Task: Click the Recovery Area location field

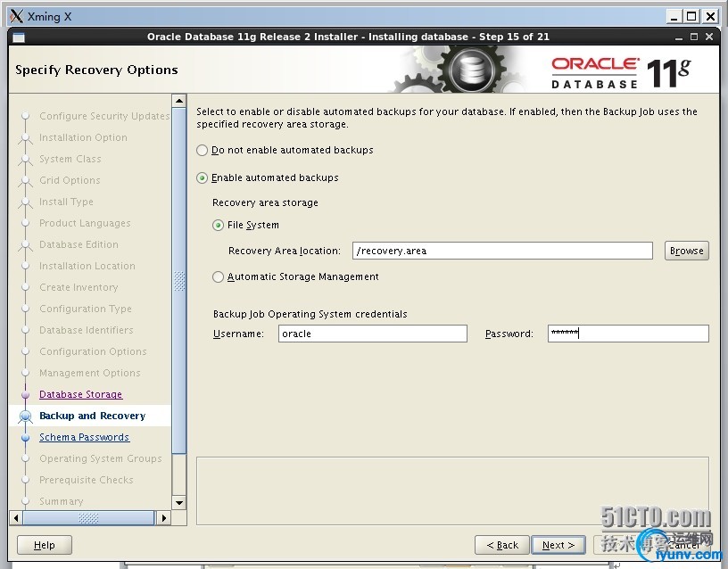Action: pyautogui.click(x=502, y=252)
